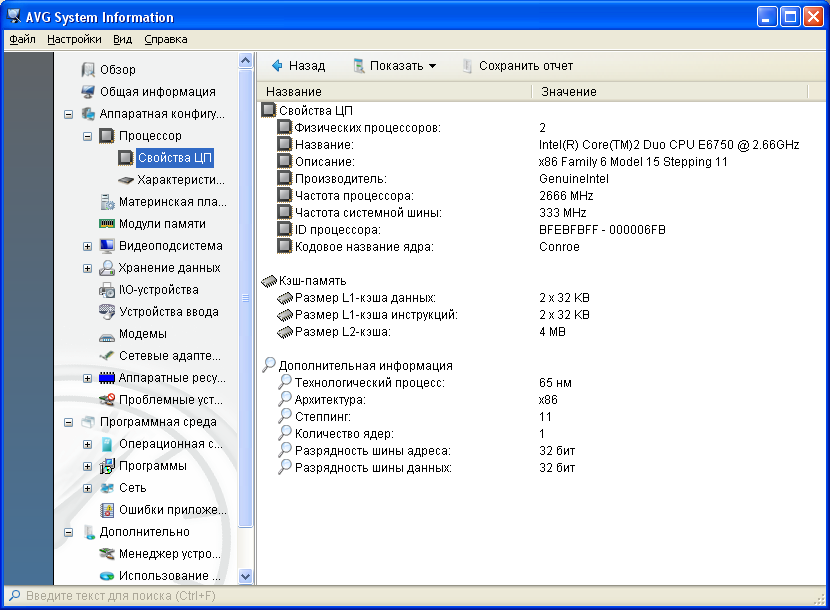Click the Менеджер устройств icon
This screenshot has width=830, height=610.
click(x=107, y=554)
